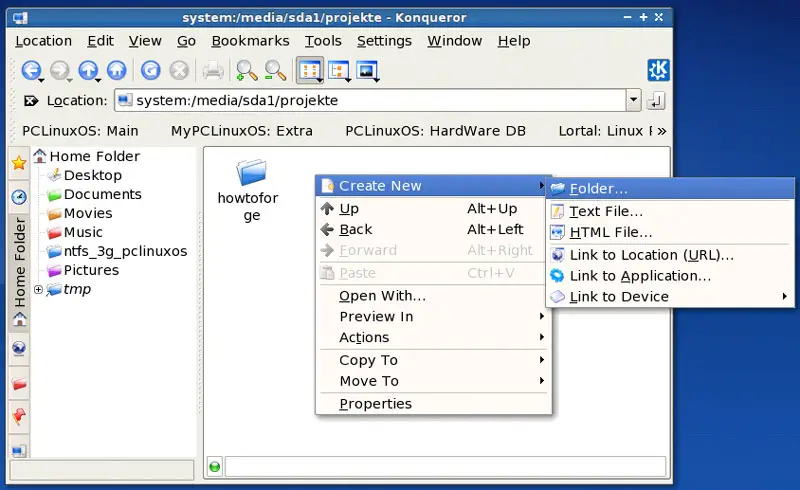Open the Up button dropdown arrow
Screen dimensions: 800x490
click(98, 80)
